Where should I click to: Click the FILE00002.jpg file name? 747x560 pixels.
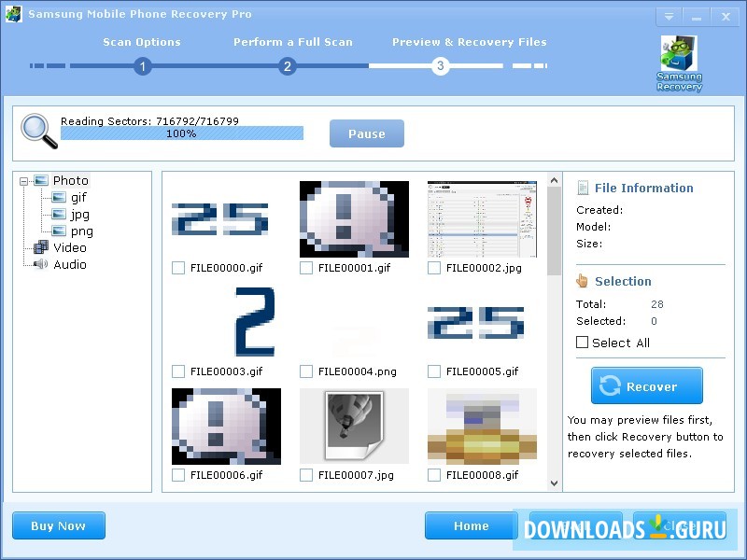coord(484,268)
